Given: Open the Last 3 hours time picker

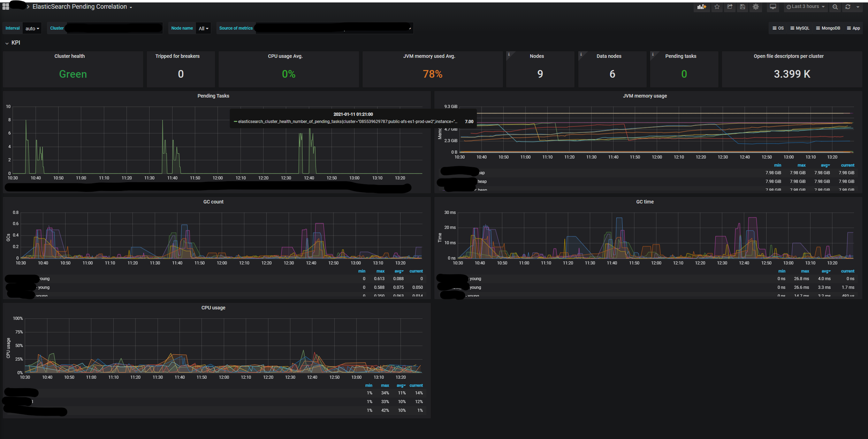Looking at the screenshot, I should click(x=805, y=7).
